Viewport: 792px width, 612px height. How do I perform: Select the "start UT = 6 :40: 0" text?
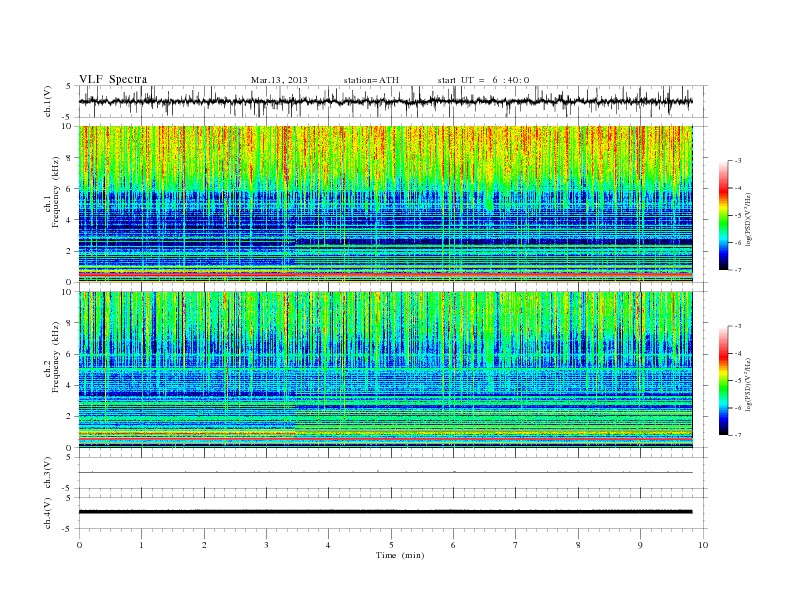click(483, 80)
